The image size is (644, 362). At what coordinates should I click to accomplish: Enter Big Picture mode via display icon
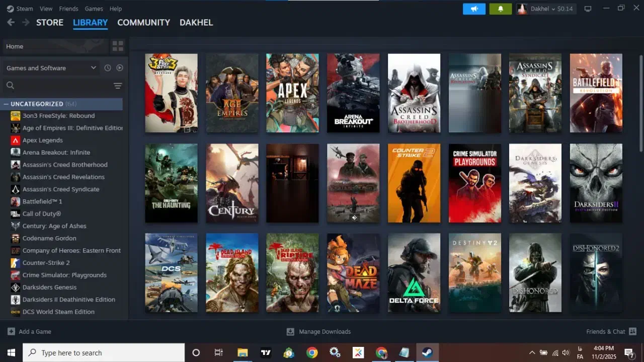[x=588, y=9]
